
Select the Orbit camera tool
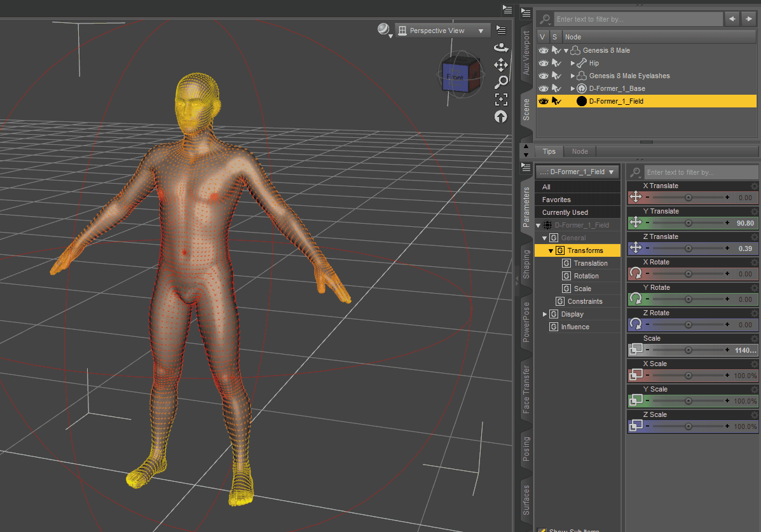(x=501, y=47)
